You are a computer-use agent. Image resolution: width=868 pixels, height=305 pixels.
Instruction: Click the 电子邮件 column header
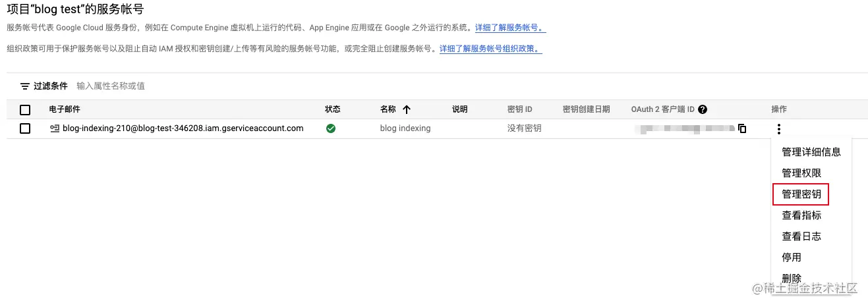pyautogui.click(x=65, y=109)
